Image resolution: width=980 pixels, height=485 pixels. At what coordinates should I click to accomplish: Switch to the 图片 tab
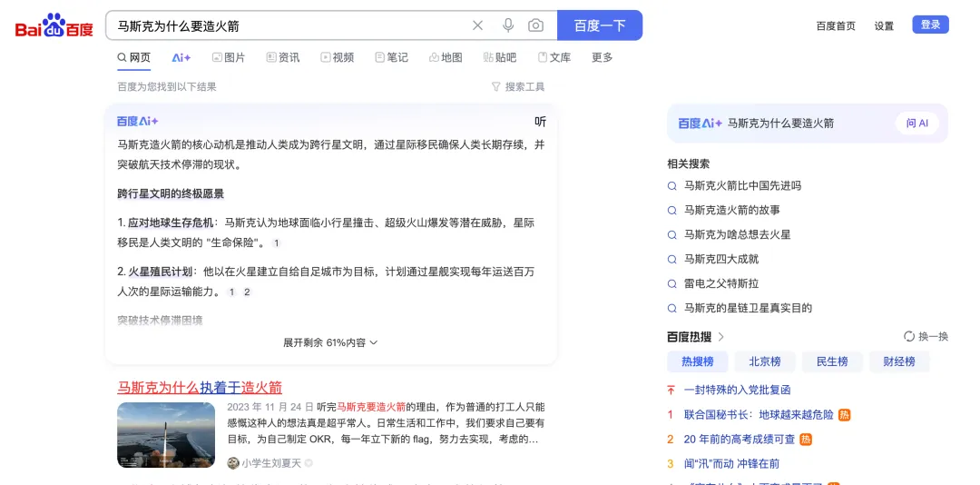229,57
